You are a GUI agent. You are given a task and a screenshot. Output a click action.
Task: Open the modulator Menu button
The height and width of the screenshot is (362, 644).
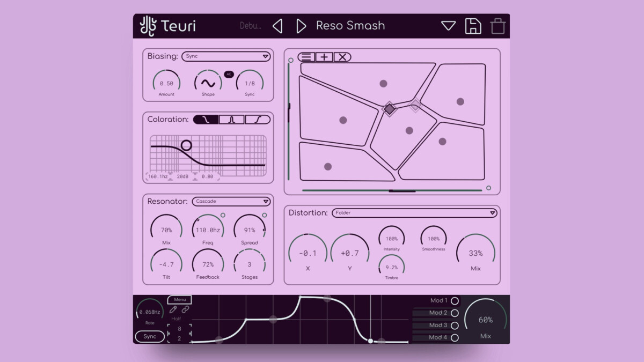point(180,299)
